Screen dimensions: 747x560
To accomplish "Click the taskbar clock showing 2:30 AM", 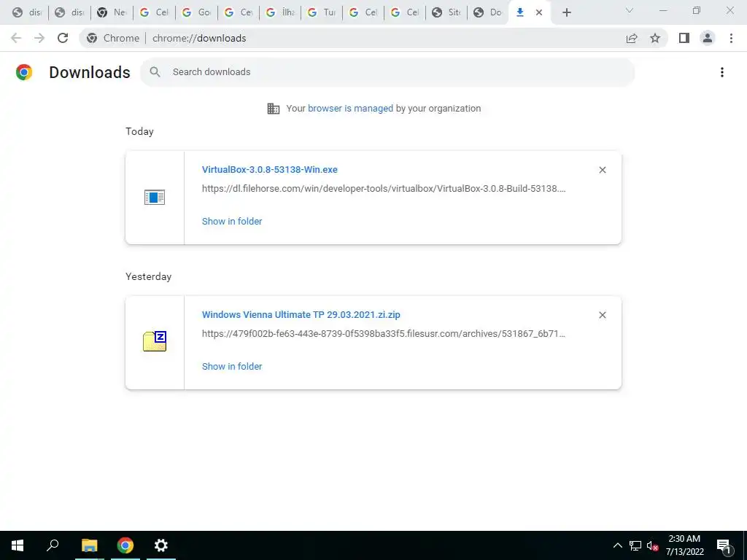I will (x=684, y=545).
